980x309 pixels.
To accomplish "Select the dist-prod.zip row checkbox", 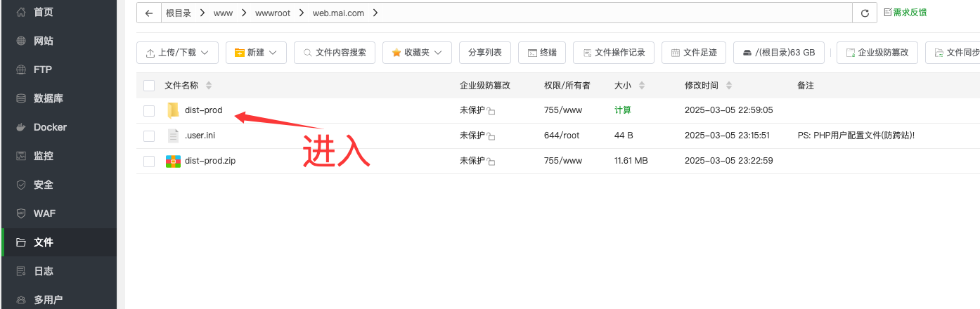I will point(149,162).
